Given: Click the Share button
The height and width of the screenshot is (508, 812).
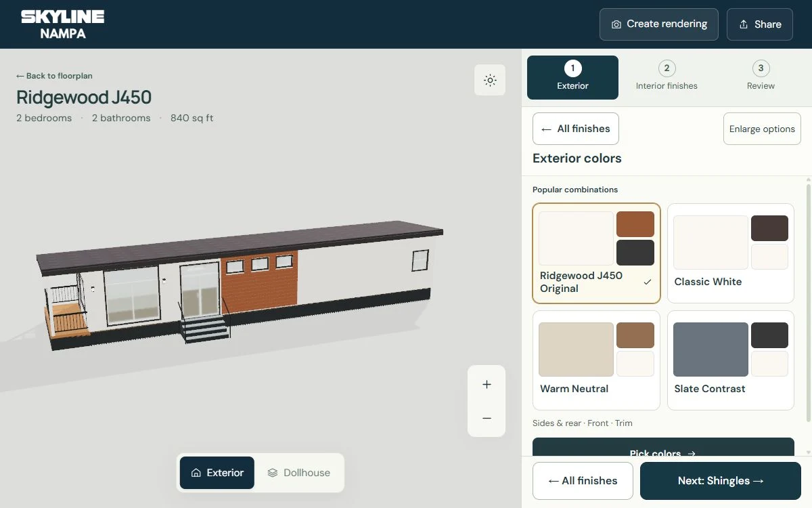Looking at the screenshot, I should click(760, 24).
